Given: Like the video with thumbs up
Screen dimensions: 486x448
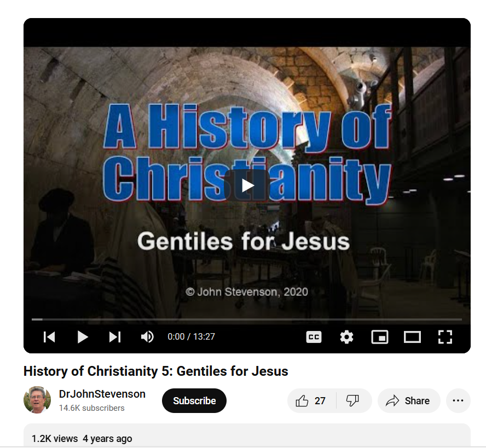Looking at the screenshot, I should (311, 401).
